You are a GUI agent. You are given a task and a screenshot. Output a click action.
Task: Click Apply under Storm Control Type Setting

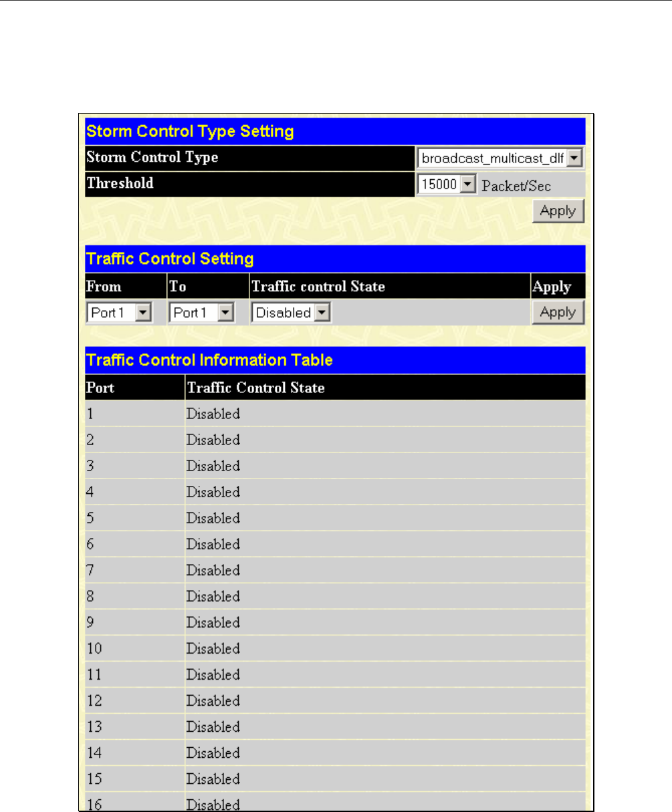click(558, 211)
